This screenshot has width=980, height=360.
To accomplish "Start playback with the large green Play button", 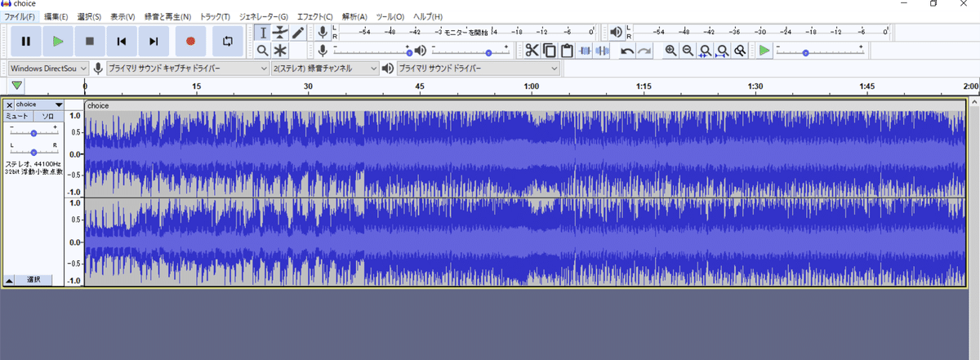I will [x=57, y=41].
